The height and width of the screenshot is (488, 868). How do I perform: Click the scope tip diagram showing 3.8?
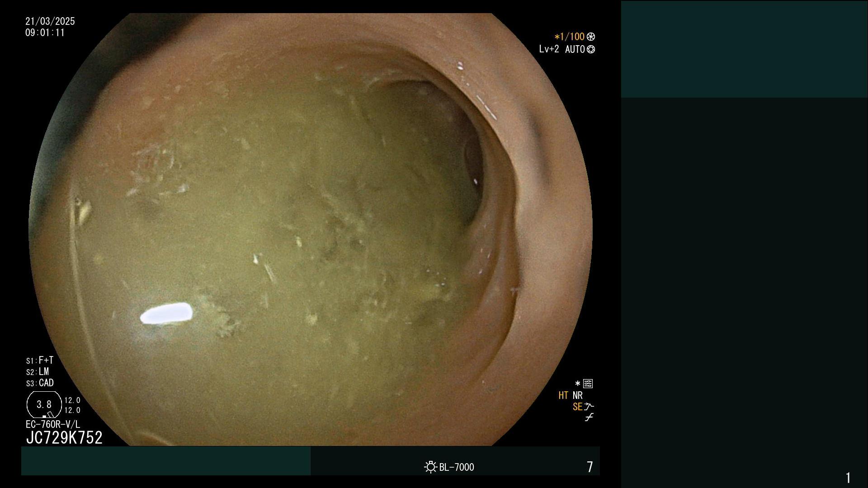pos(44,404)
